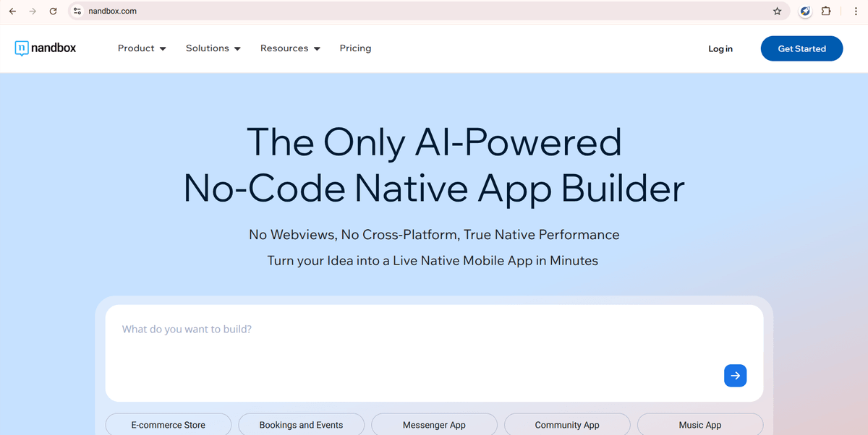
Task: Open the rocket browser extension icon
Action: click(805, 11)
